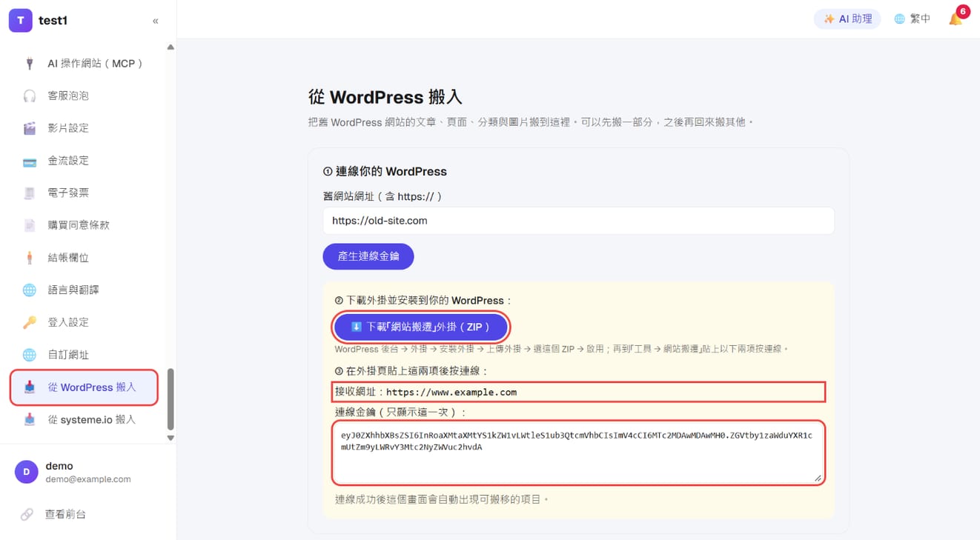Click the 接收網址 https://www.example.com text
The height and width of the screenshot is (540, 980).
coord(426,392)
